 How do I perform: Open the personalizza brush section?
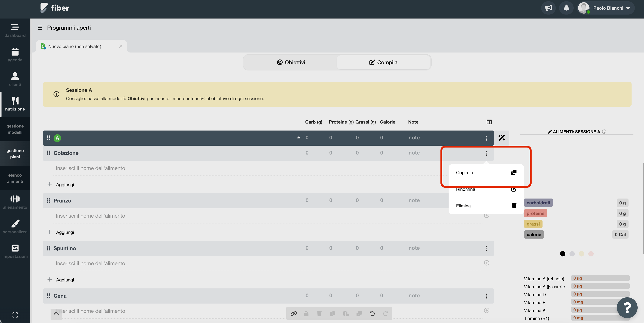tap(15, 227)
